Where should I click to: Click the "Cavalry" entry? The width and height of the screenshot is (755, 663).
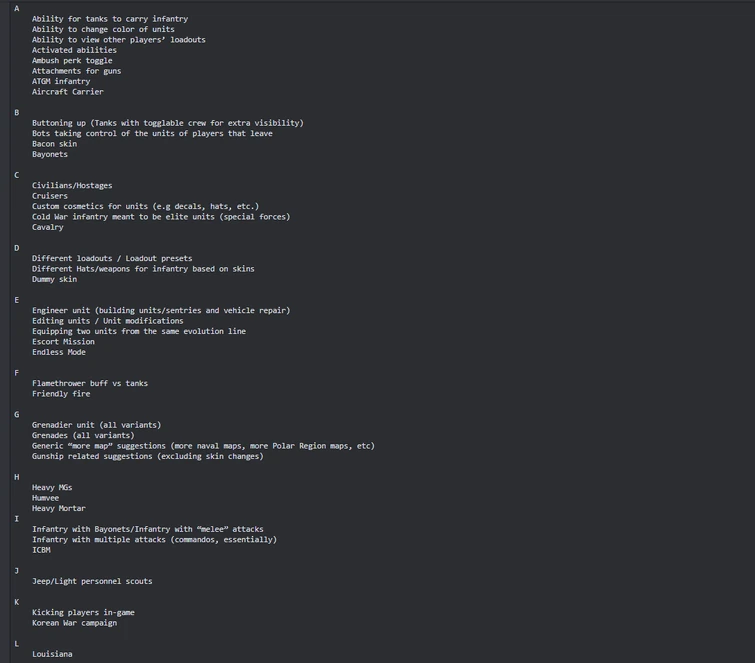[48, 227]
